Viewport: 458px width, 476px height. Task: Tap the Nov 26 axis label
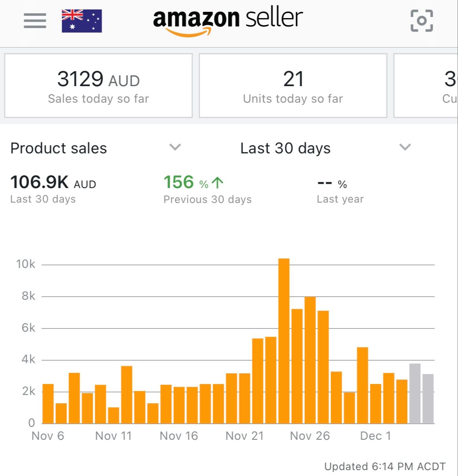point(310,436)
